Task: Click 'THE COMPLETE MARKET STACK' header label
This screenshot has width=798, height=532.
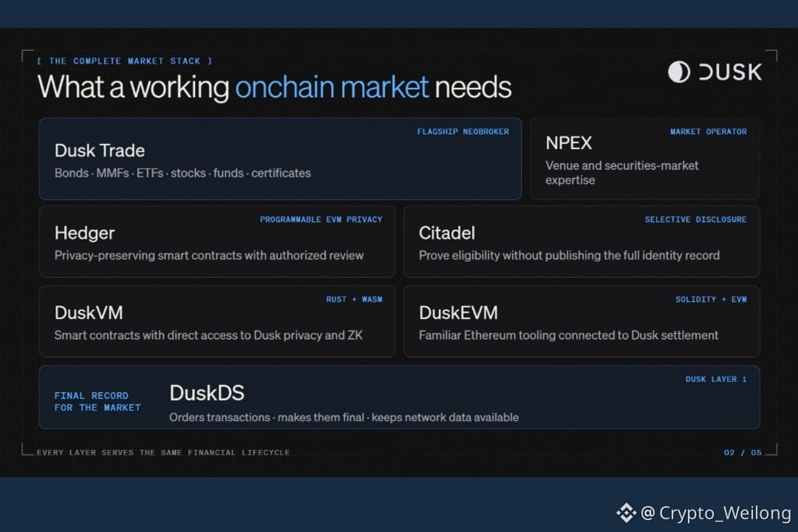Action: pyautogui.click(x=125, y=61)
